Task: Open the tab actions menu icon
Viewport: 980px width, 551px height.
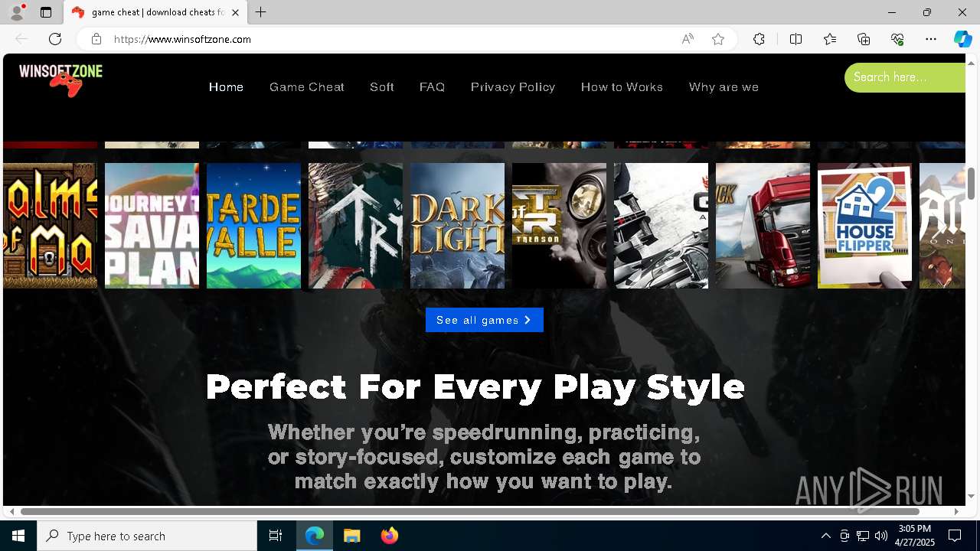Action: (46, 12)
